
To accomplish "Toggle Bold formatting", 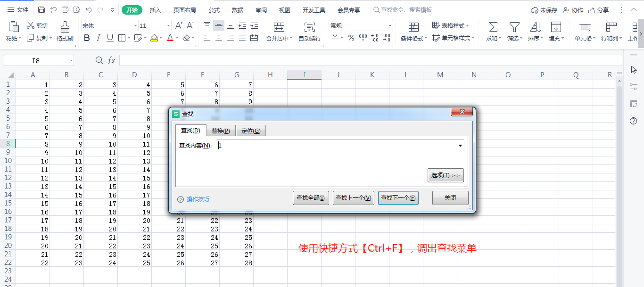I will 87,38.
